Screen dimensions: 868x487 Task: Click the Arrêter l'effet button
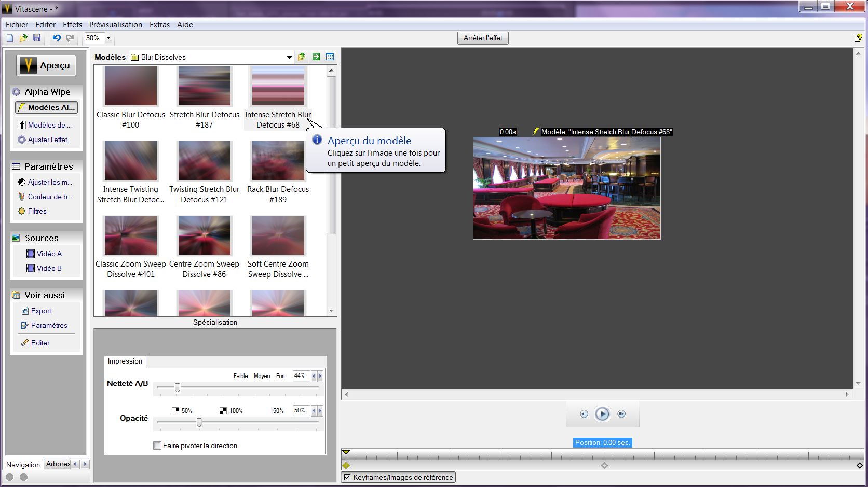click(x=483, y=38)
